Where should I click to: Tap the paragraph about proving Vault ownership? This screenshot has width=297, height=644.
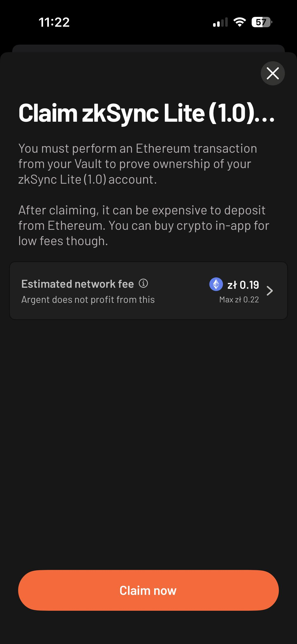pyautogui.click(x=138, y=164)
